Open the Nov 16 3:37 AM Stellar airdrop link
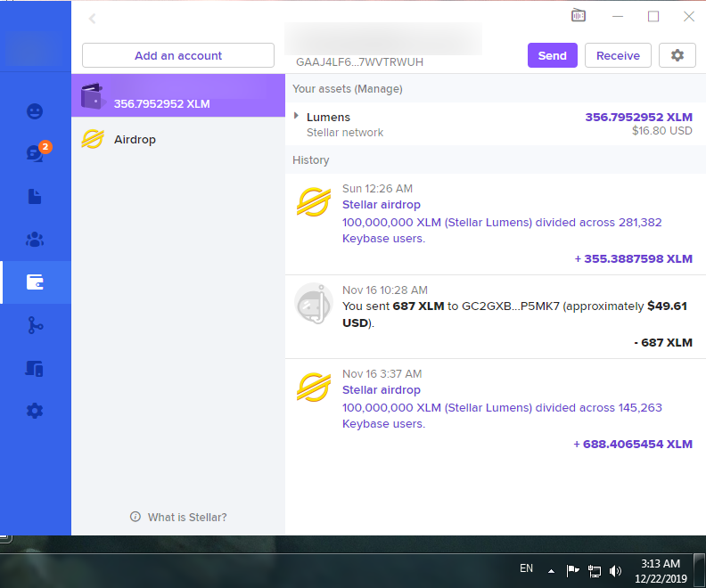This screenshot has height=588, width=706. (381, 390)
